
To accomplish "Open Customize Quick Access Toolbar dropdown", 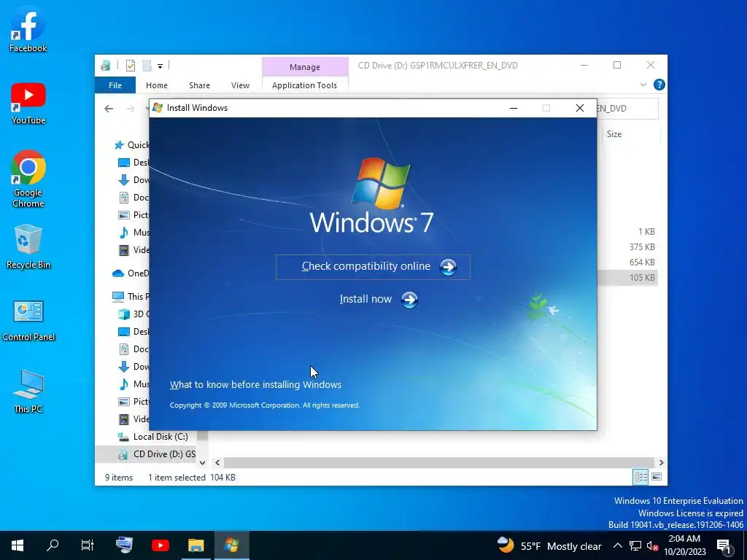I will (160, 66).
